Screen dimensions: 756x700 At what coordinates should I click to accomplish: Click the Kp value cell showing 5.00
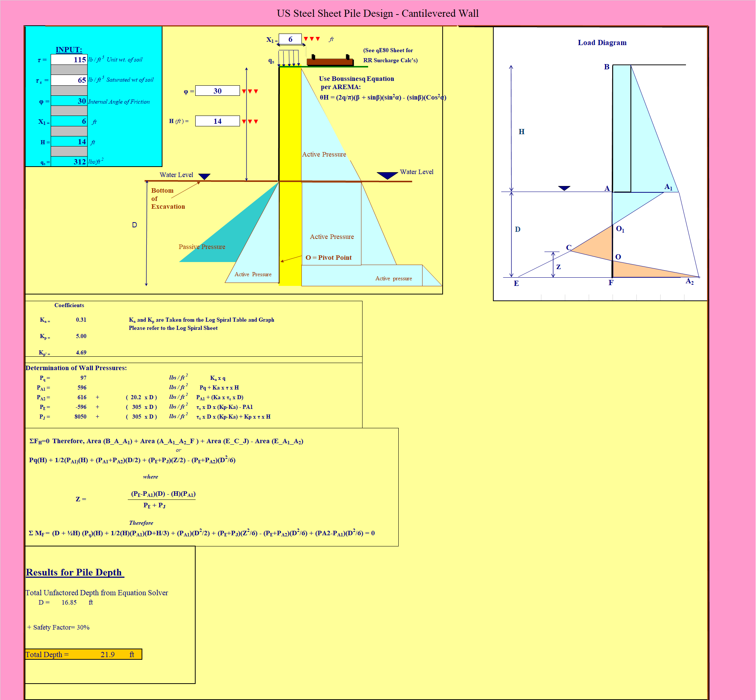pos(81,336)
